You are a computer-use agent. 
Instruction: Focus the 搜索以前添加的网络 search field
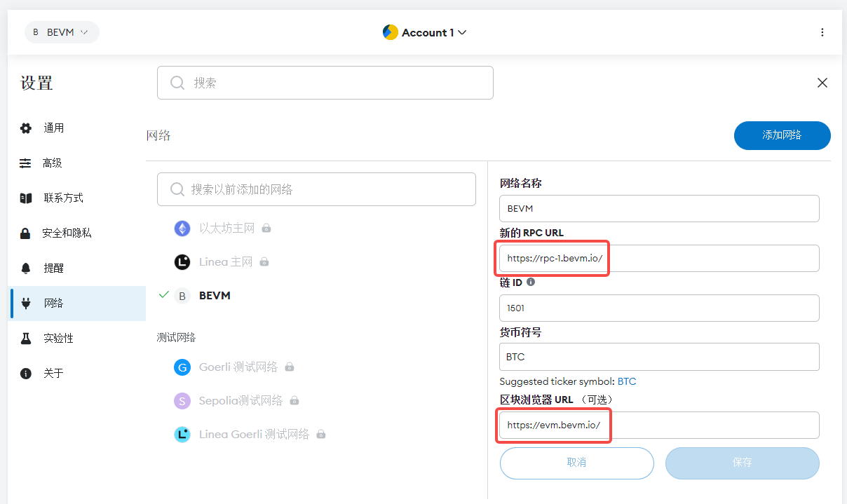coord(316,189)
